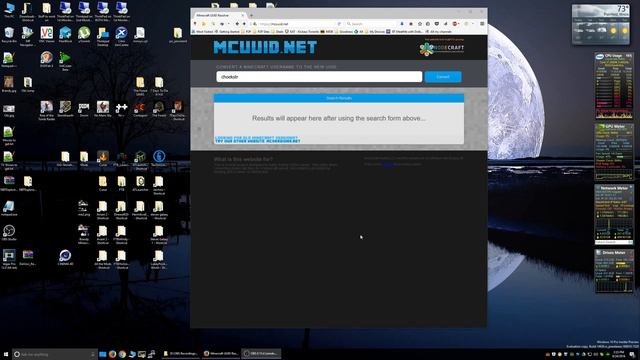Click the GPU Meter gadget

[x=613, y=151]
